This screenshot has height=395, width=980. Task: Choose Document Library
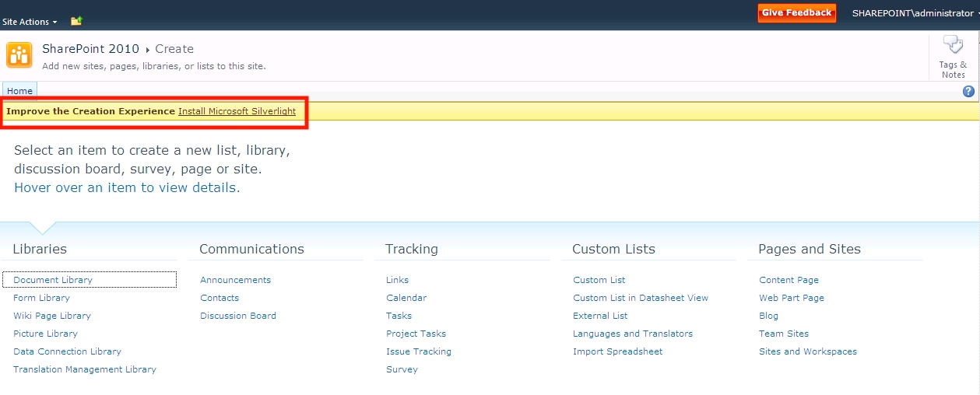point(53,280)
